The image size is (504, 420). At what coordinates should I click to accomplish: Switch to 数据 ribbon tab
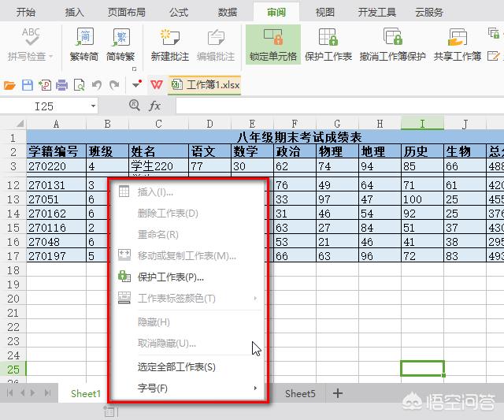point(228,13)
